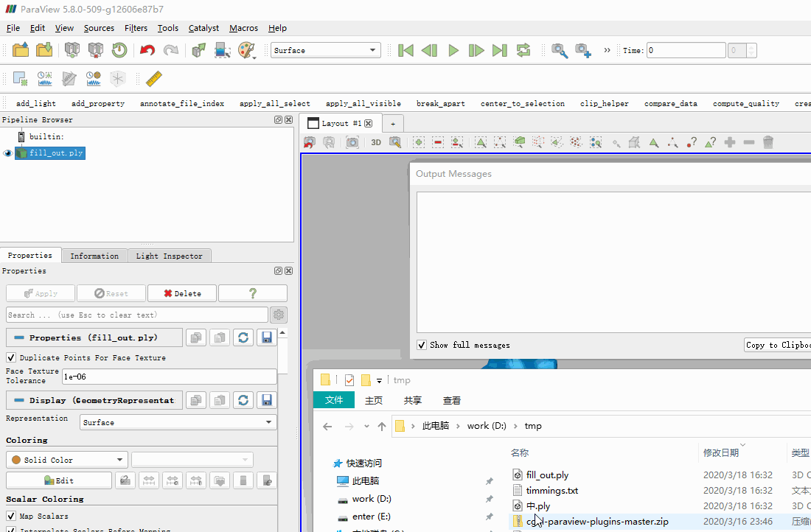Jump to first frame
The width and height of the screenshot is (811, 532).
pos(406,50)
